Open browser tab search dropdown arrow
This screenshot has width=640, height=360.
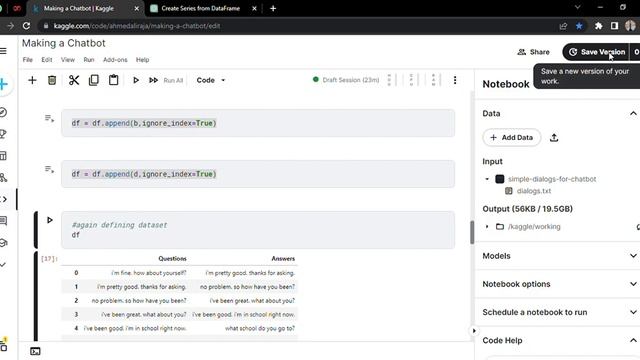[577, 7]
